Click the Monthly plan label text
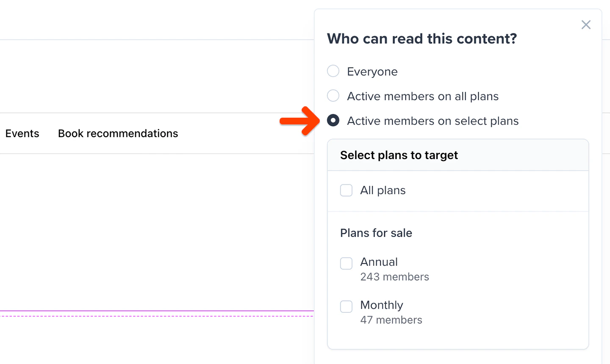 point(381,305)
